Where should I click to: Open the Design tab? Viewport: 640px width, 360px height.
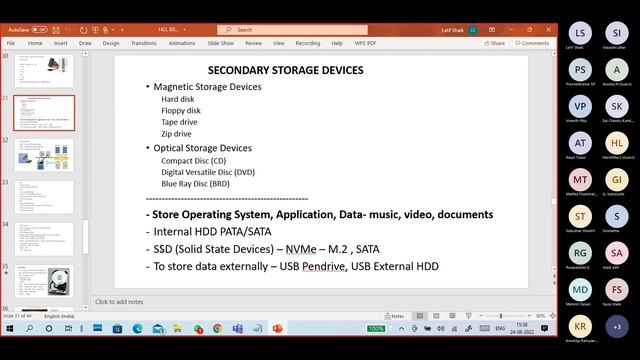111,43
